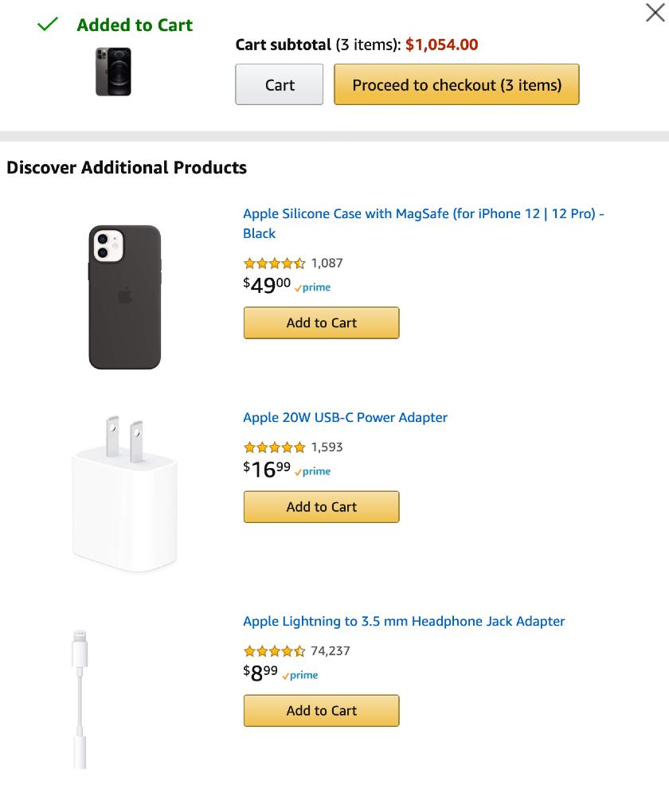The height and width of the screenshot is (812, 669).
Task: Open the Cart button
Action: tap(280, 84)
